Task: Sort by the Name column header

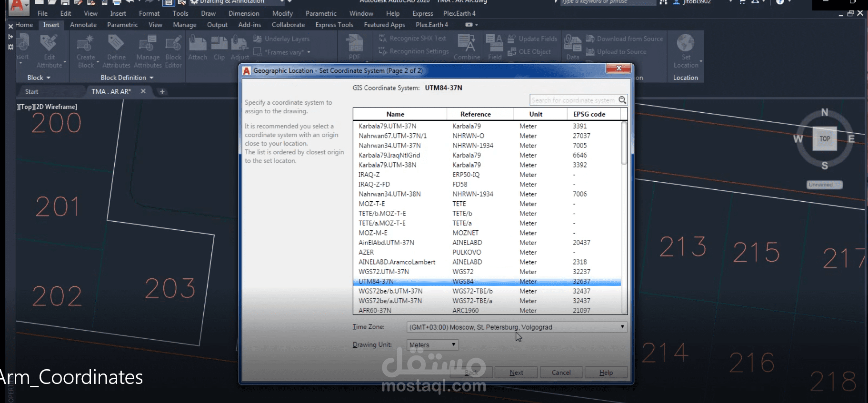Action: pos(395,114)
